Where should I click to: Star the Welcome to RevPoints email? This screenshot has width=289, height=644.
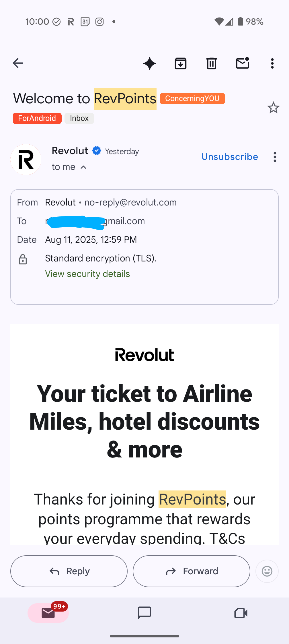point(273,108)
